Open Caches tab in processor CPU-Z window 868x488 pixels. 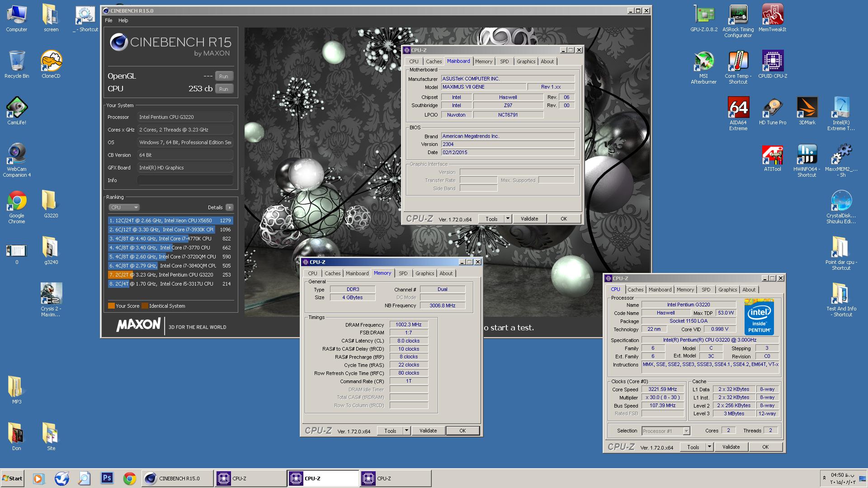coord(635,290)
